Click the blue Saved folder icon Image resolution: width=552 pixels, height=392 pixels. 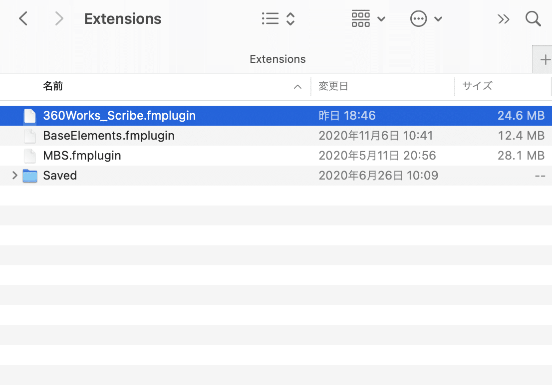30,176
